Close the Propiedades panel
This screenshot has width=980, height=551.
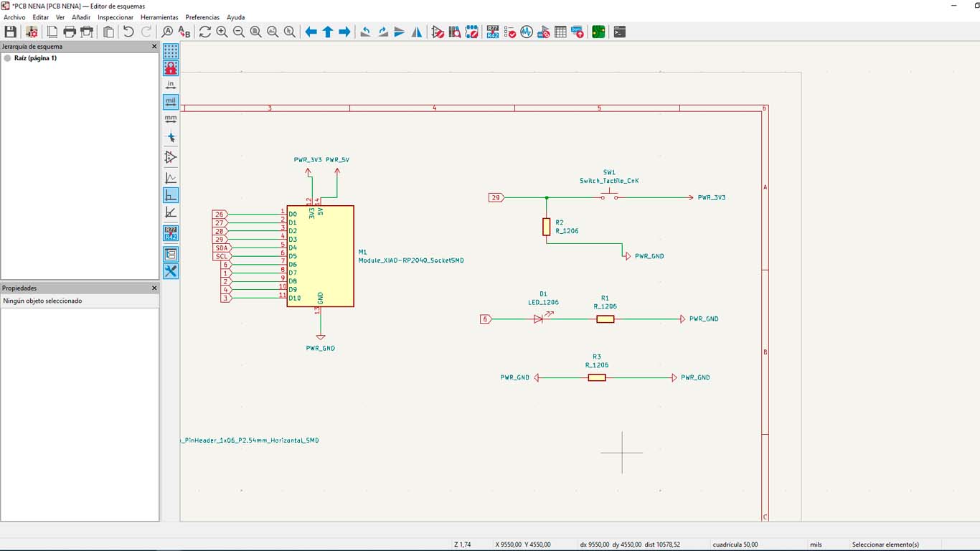(154, 288)
